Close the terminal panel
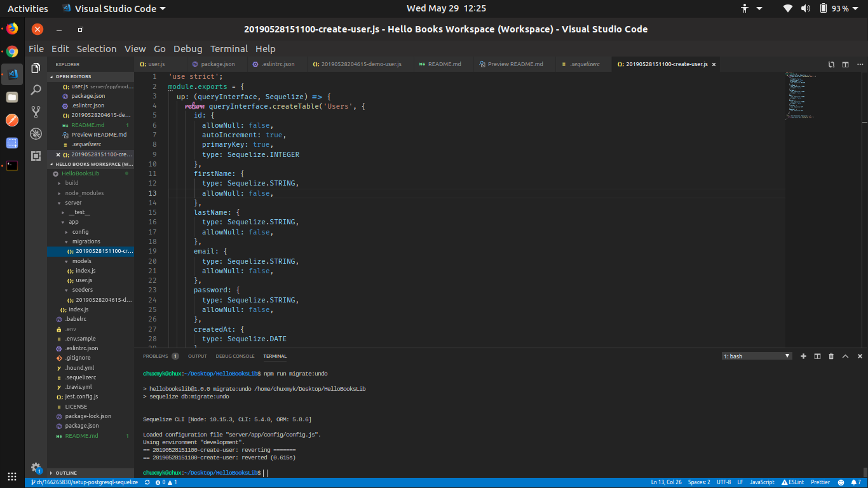This screenshot has width=868, height=488. click(x=860, y=356)
